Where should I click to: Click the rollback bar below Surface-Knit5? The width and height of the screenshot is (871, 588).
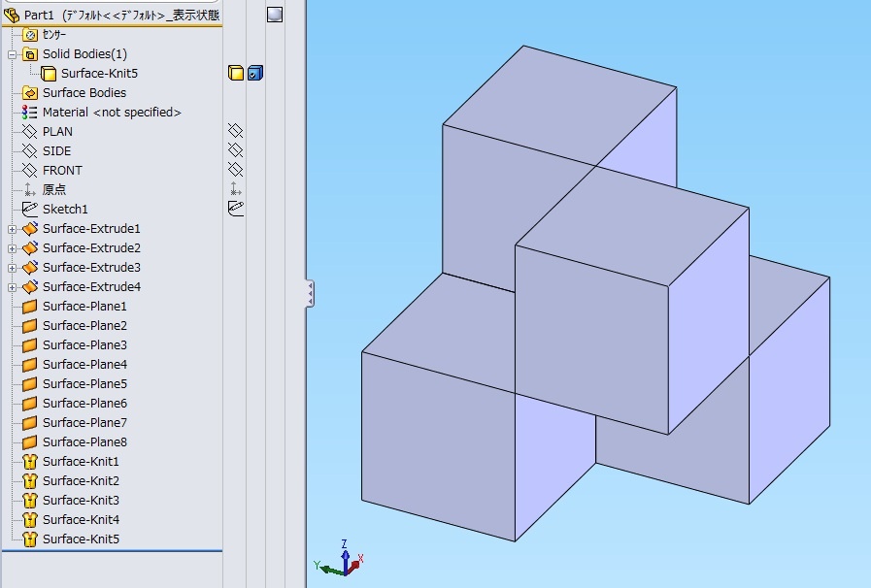click(x=112, y=551)
